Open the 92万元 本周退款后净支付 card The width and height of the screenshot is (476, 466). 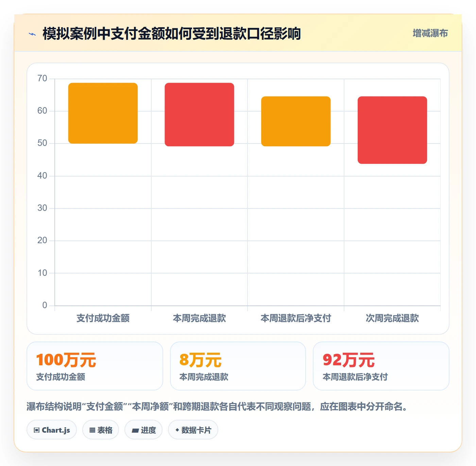click(x=381, y=366)
